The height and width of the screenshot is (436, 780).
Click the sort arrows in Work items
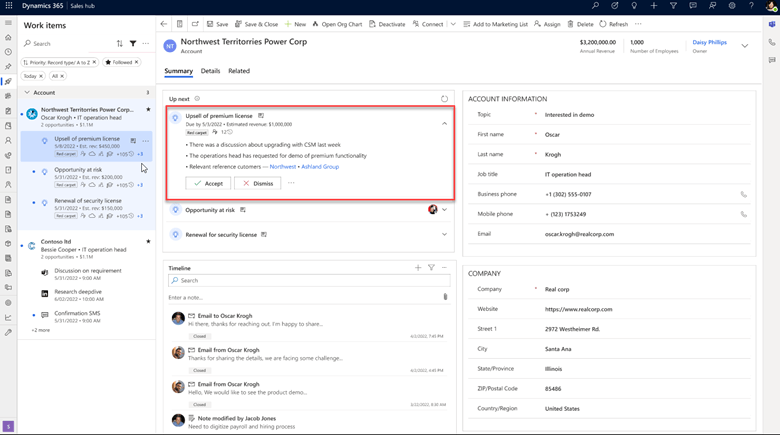120,44
